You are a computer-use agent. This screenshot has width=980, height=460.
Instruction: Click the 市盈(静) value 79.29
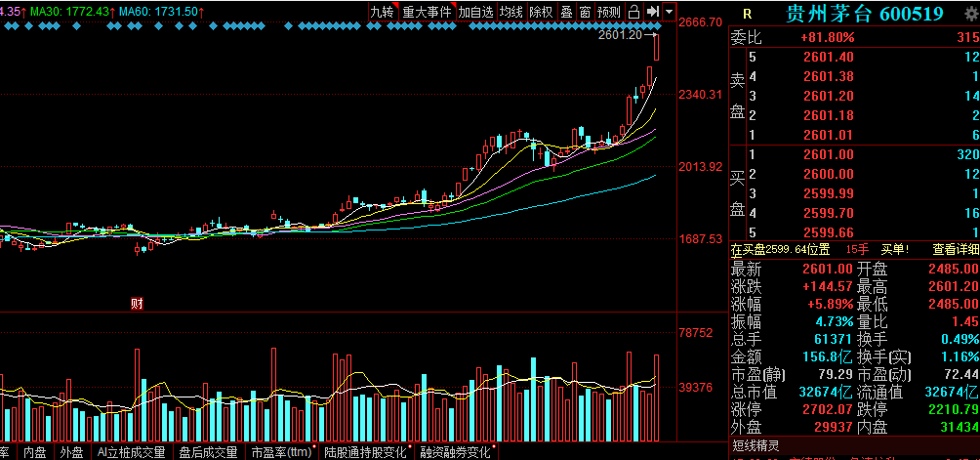(836, 374)
